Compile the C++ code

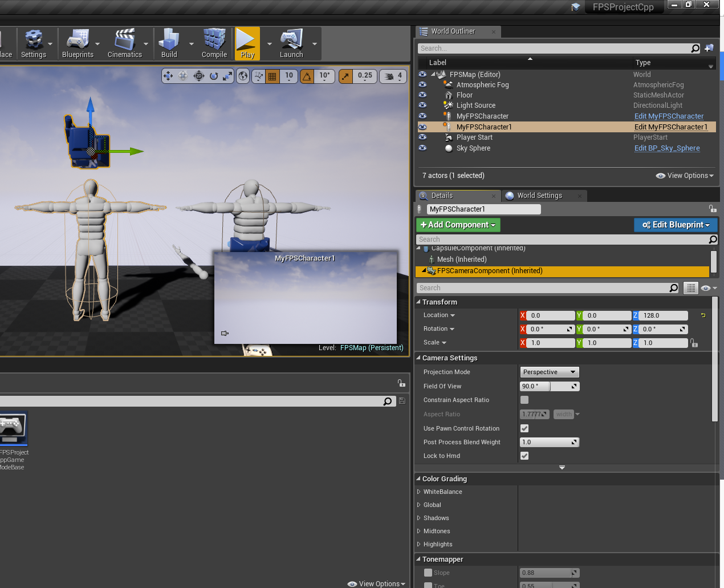pos(214,44)
